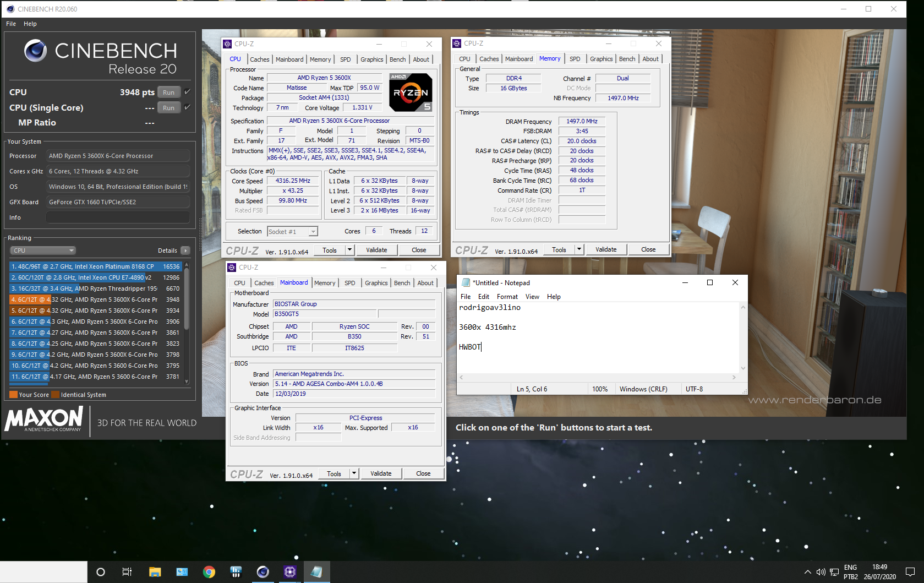Open Tools dropdown arrow in CPU-Z CPU window
This screenshot has width=924, height=583.
(x=349, y=250)
